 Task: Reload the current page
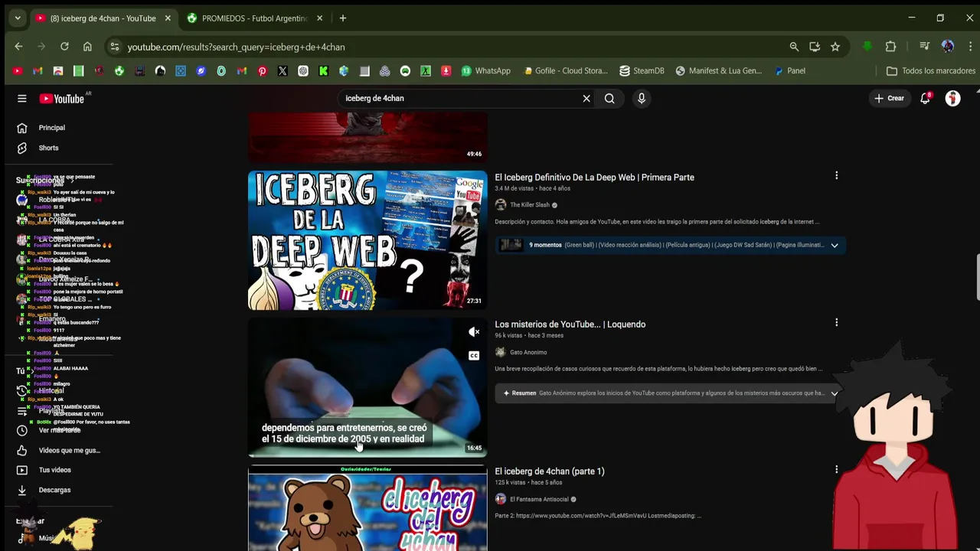(x=64, y=47)
